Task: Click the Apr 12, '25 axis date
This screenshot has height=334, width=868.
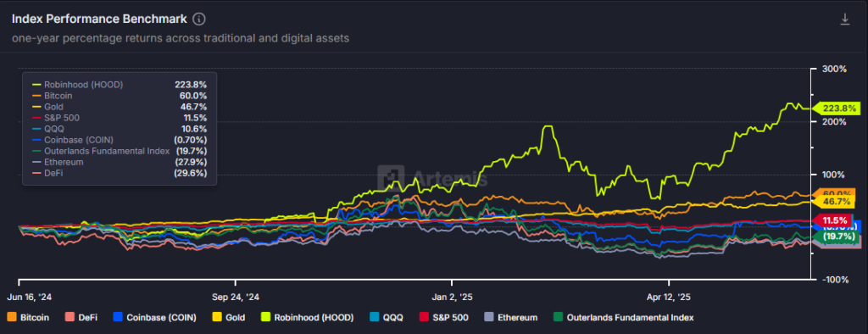Action: (670, 297)
